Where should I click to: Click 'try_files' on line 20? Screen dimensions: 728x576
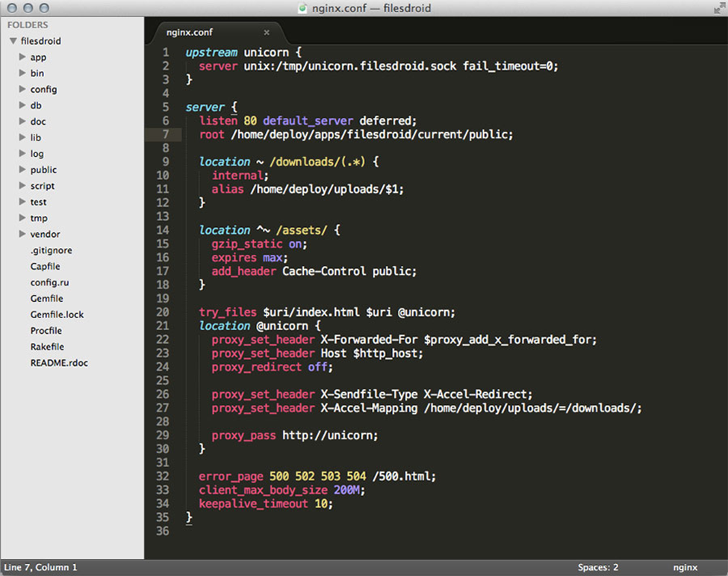point(228,312)
